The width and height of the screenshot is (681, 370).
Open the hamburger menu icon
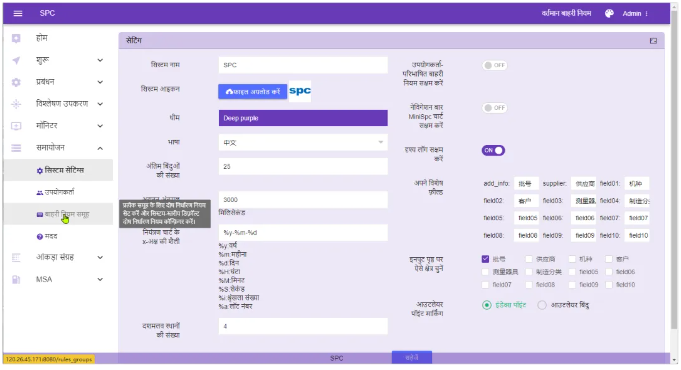(x=18, y=13)
